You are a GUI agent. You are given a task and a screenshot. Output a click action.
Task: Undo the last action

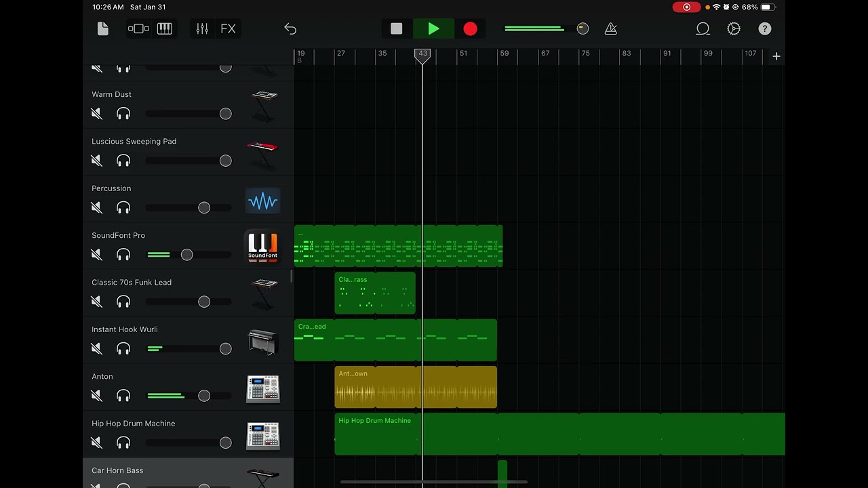tap(290, 28)
